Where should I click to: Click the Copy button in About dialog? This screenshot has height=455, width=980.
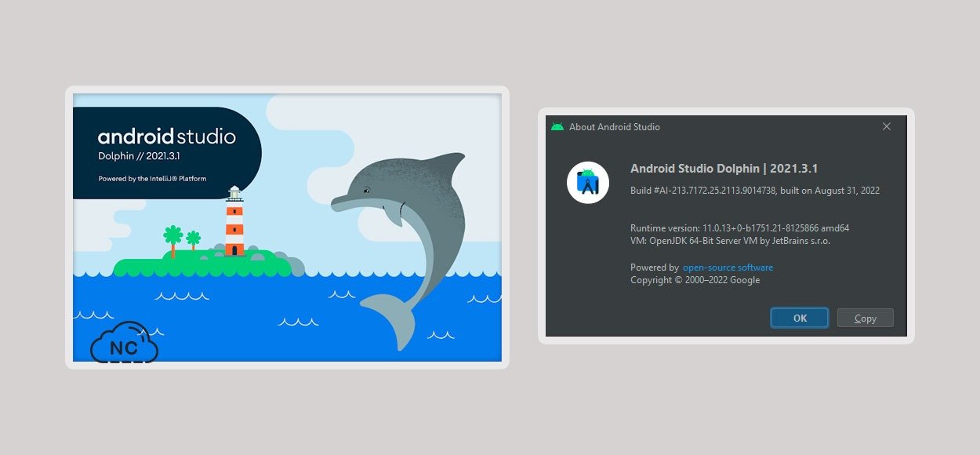click(866, 318)
